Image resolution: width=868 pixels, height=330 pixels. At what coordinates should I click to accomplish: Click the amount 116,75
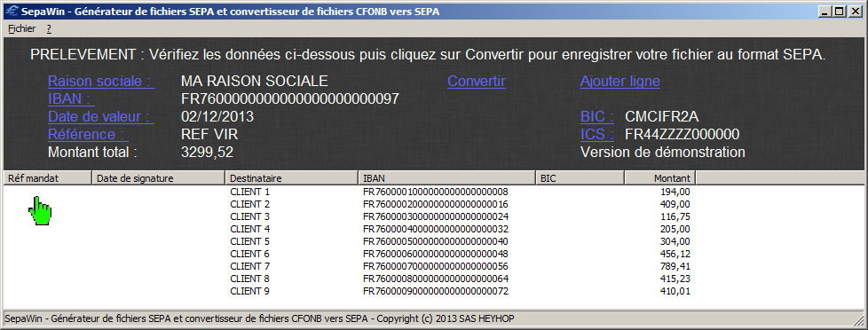pyautogui.click(x=675, y=216)
